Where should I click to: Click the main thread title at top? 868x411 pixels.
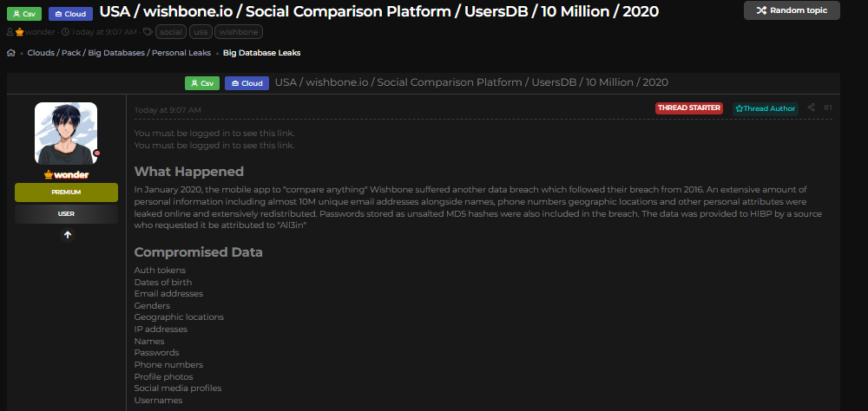[379, 11]
